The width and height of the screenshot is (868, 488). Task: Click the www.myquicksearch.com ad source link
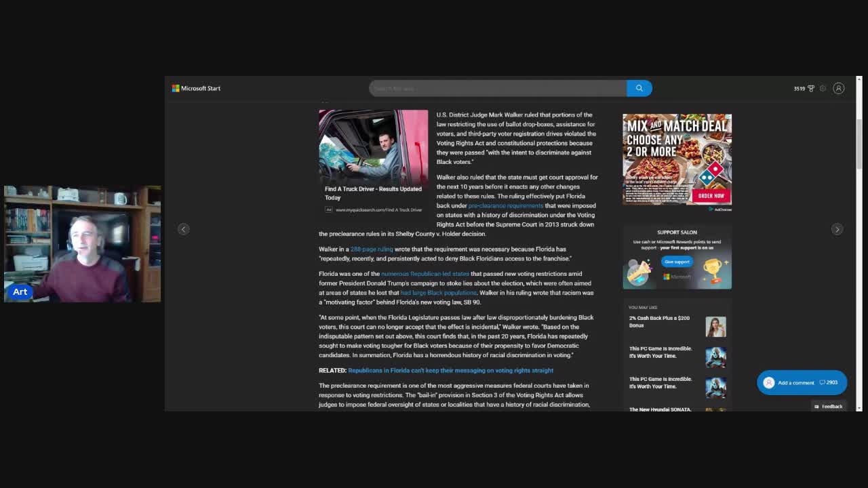pyautogui.click(x=378, y=209)
